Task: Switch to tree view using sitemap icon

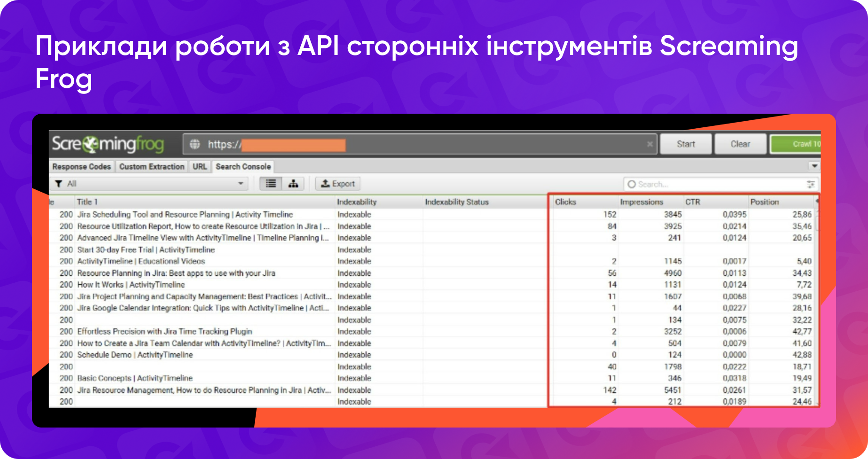Action: (x=293, y=183)
